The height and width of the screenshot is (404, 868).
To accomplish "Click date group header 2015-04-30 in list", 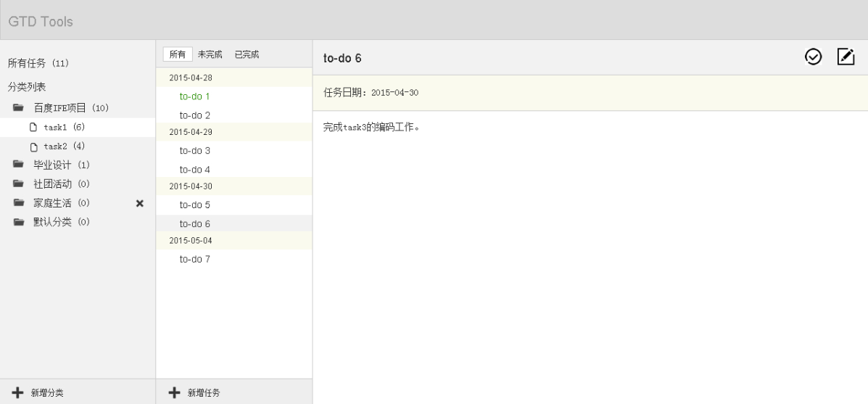I will click(234, 186).
